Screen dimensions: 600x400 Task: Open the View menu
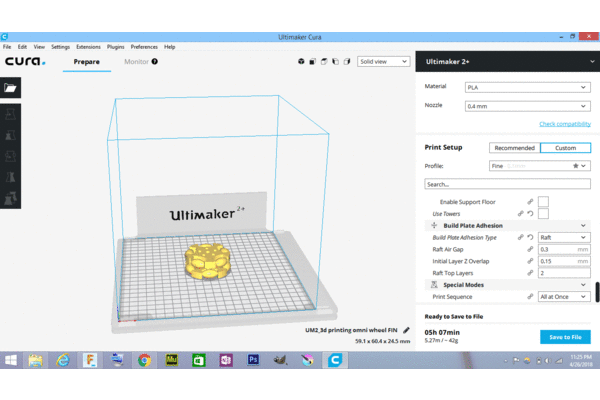[x=39, y=47]
